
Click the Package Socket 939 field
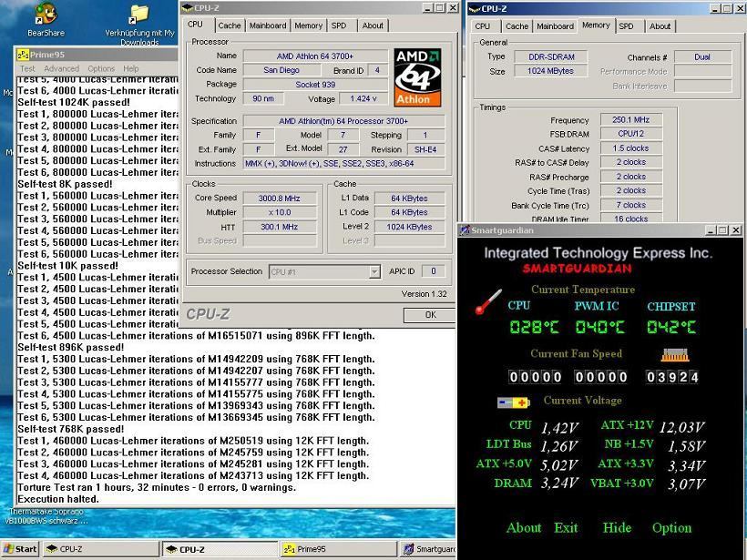pos(315,85)
